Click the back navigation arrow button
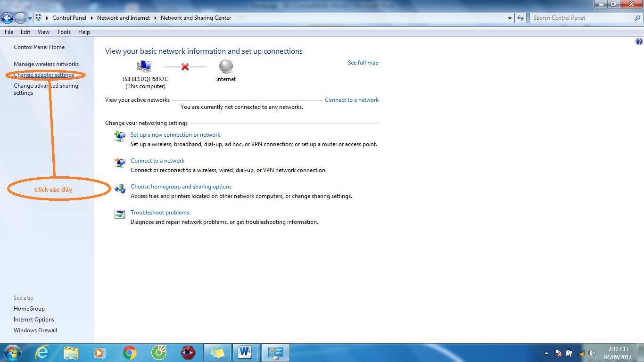Viewport: 644px width, 362px height. point(8,18)
